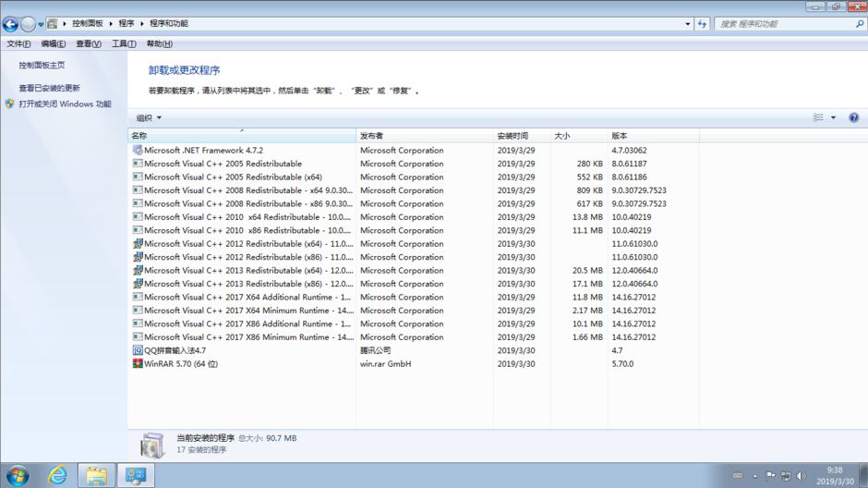Select Microsoft .NET Framework 4.7.2 icon
868x488 pixels.
click(x=138, y=150)
